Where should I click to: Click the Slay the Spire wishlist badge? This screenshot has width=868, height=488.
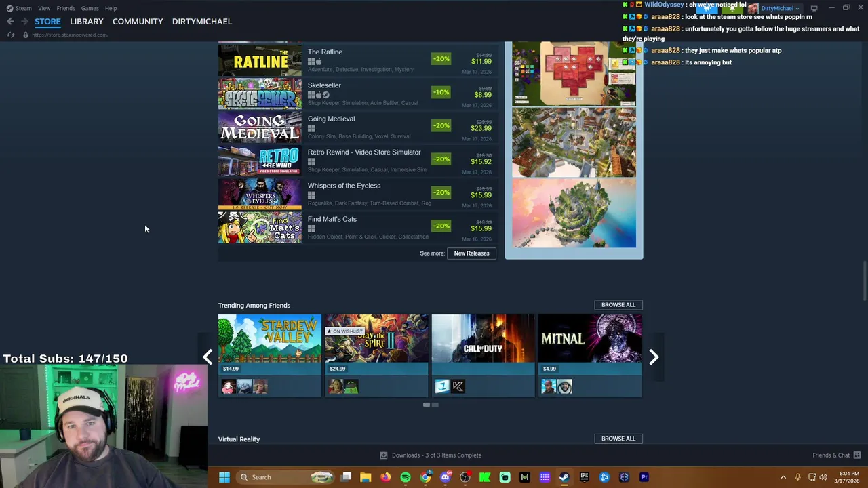point(344,331)
